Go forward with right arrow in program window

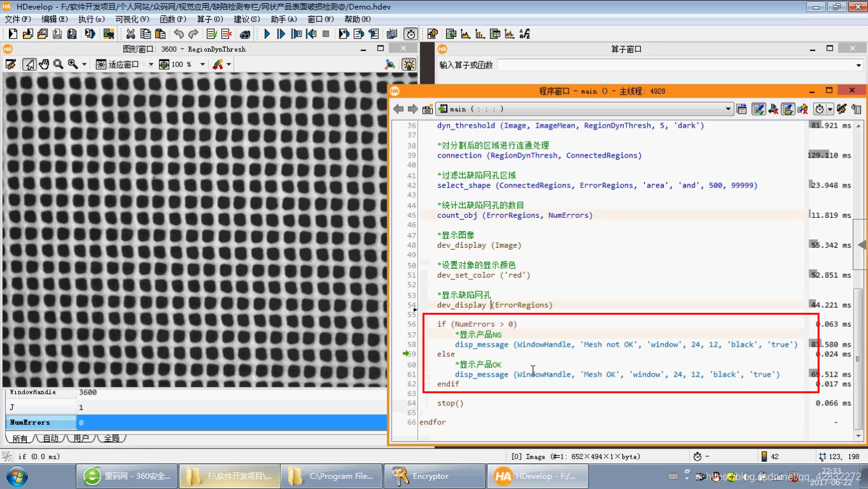pyautogui.click(x=412, y=109)
